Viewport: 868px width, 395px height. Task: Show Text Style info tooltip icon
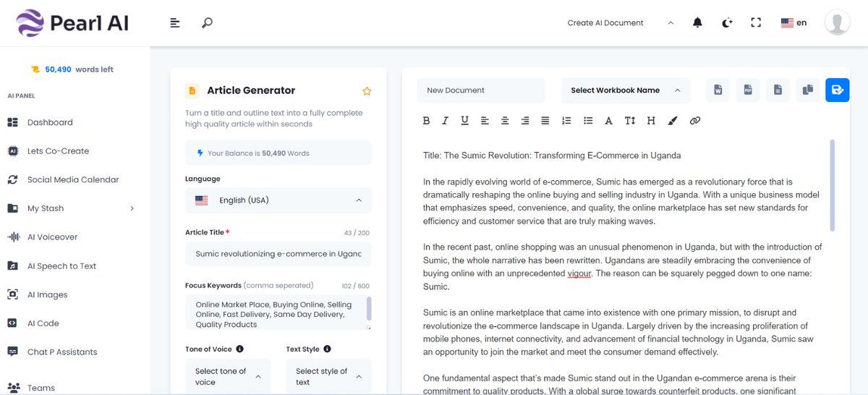tap(327, 349)
